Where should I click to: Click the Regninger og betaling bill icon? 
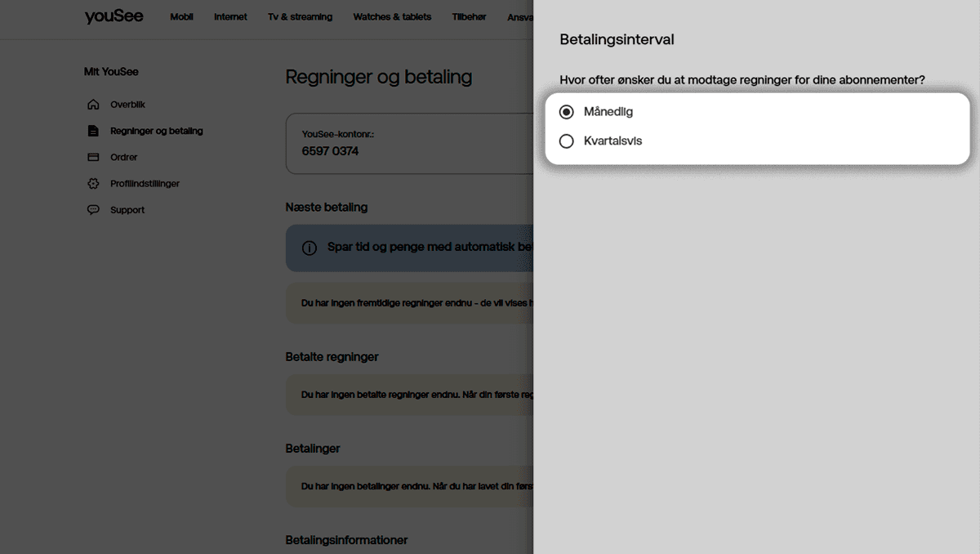[x=94, y=130]
